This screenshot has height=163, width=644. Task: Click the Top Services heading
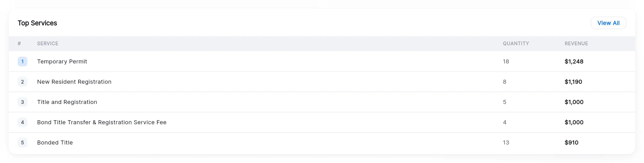tap(37, 23)
